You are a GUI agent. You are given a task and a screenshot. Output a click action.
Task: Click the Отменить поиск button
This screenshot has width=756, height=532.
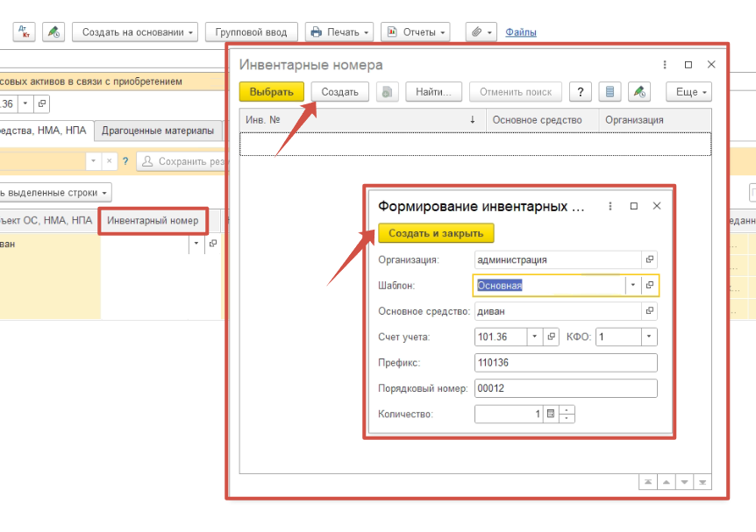pyautogui.click(x=516, y=91)
